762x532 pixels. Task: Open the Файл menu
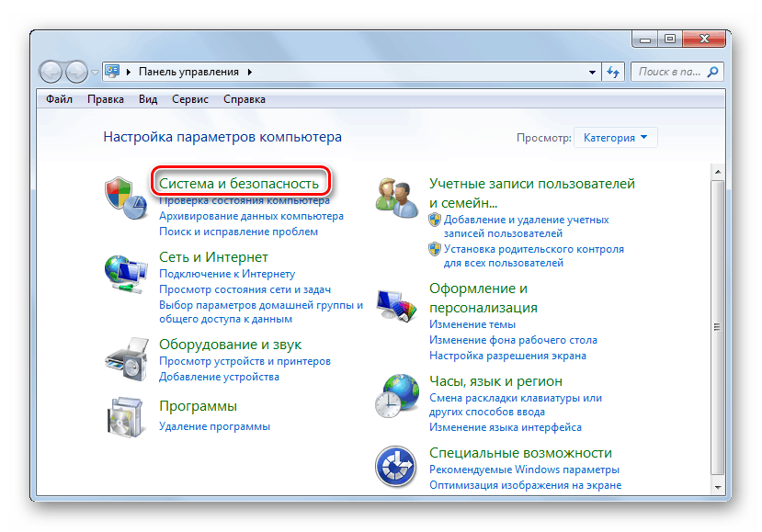(x=59, y=99)
